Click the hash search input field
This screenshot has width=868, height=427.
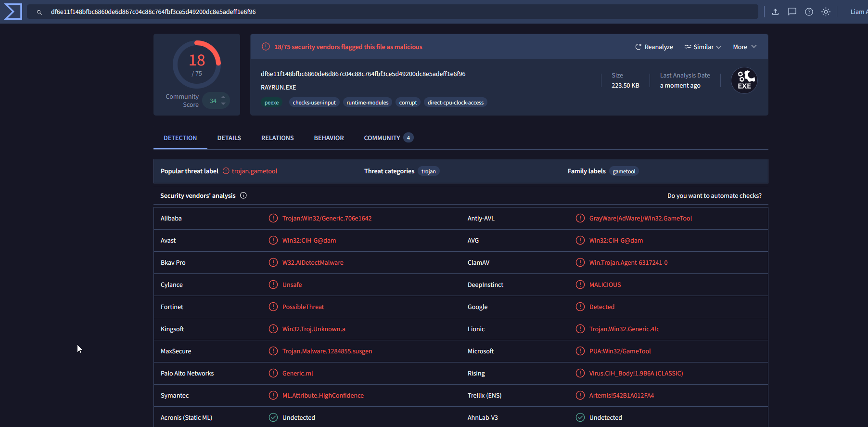(x=392, y=12)
